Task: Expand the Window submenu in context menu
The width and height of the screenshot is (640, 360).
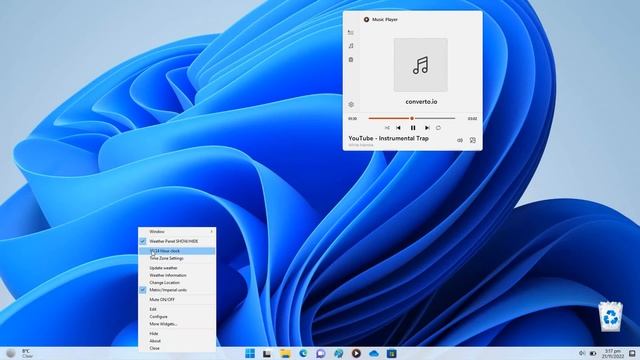Action: click(x=177, y=231)
